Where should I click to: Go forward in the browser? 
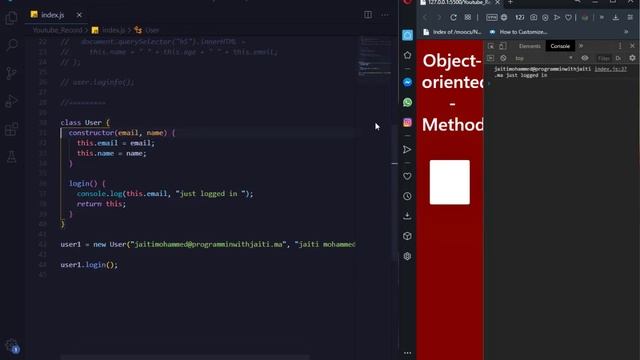point(439,18)
